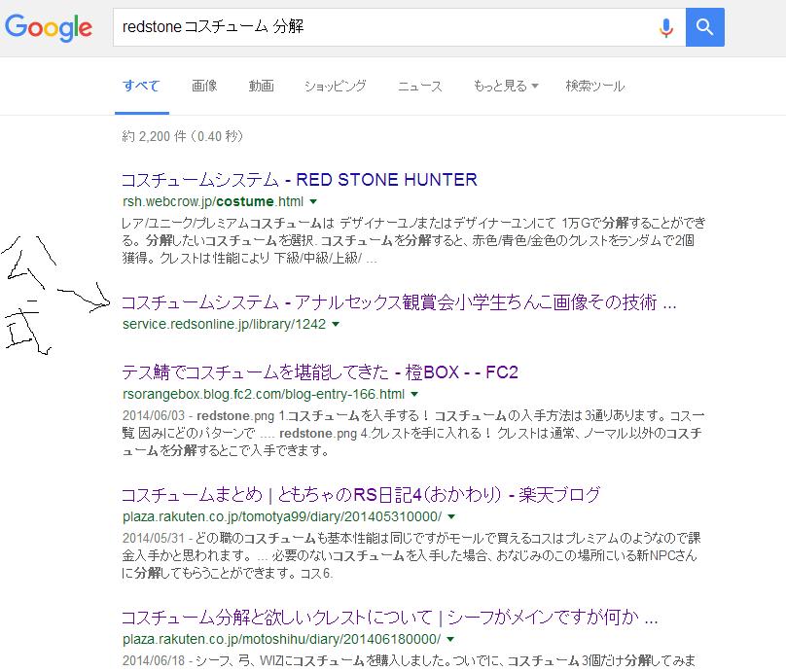Open the 'コスチューム分解と欲しいクレストについて' result
This screenshot has height=672, width=786.
click(x=389, y=617)
